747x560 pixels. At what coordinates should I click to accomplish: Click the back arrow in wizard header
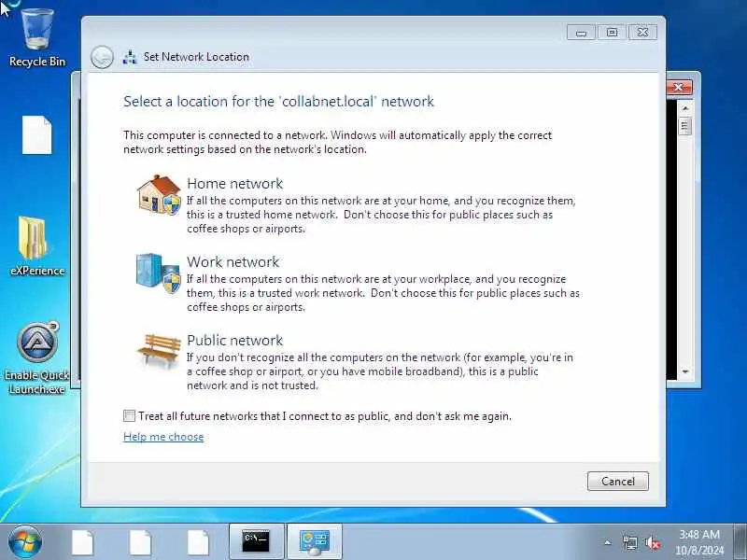102,58
